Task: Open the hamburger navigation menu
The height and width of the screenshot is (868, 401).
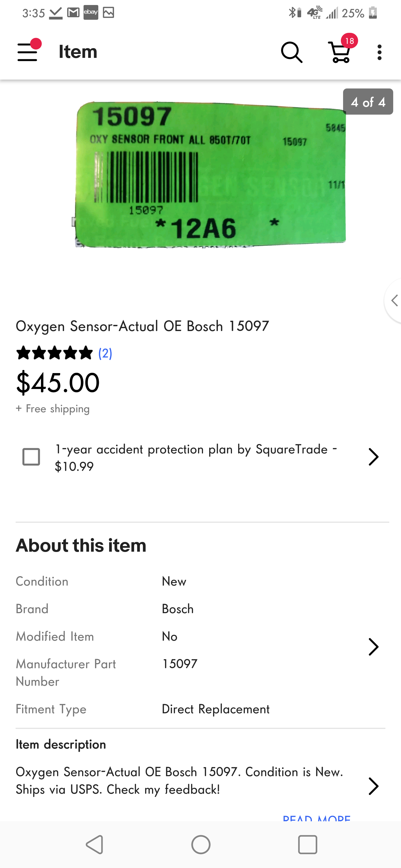Action: pos(28,52)
